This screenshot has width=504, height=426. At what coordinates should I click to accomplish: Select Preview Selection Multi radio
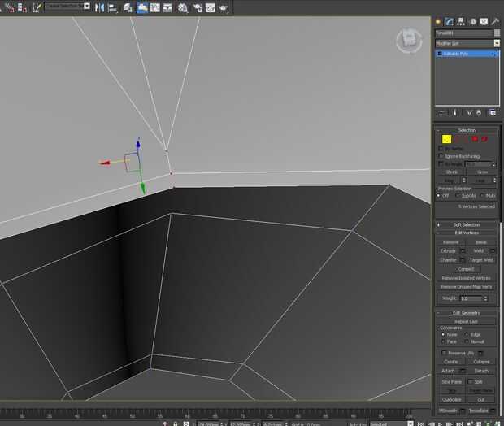click(x=482, y=195)
